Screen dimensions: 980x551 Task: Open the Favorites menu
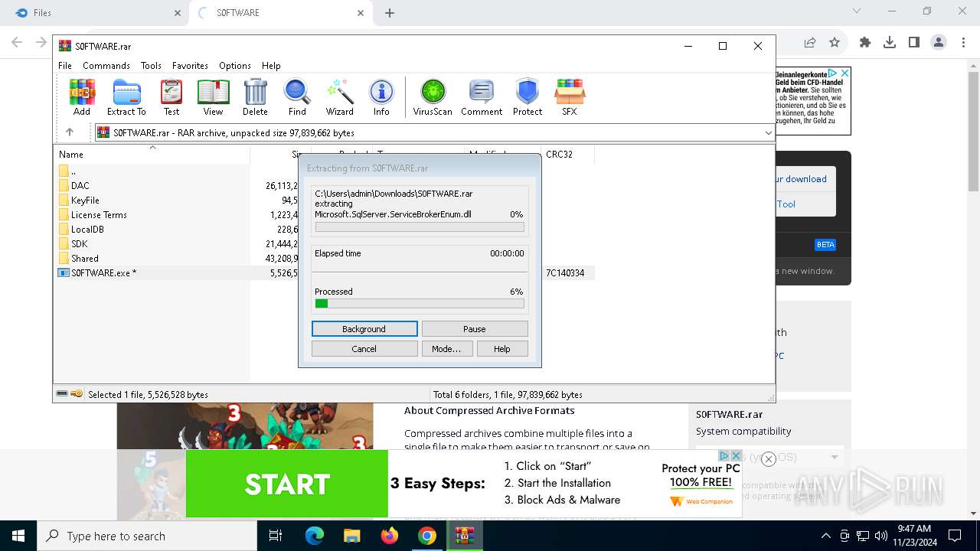point(190,66)
